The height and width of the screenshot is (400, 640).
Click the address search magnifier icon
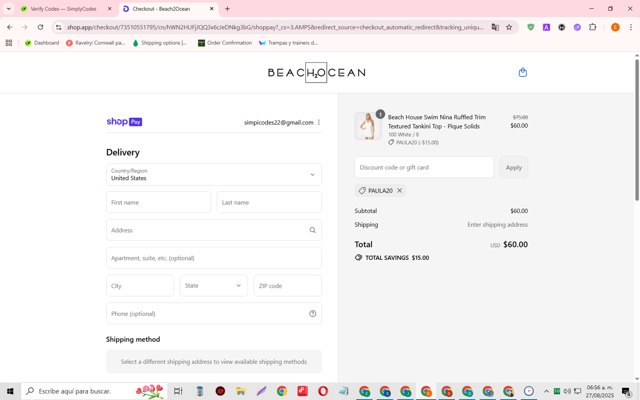(x=313, y=230)
